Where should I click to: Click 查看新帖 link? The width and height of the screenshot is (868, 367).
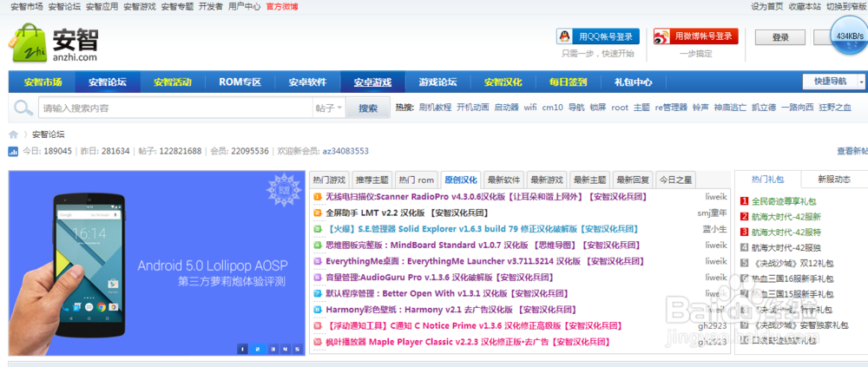pos(852,151)
